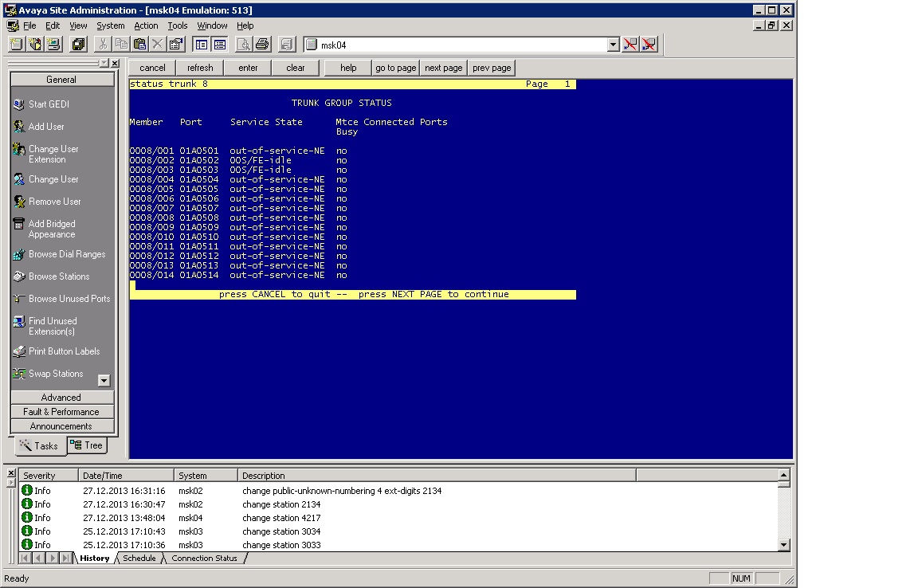The image size is (918, 588).
Task: Click the next page button
Action: pos(443,68)
